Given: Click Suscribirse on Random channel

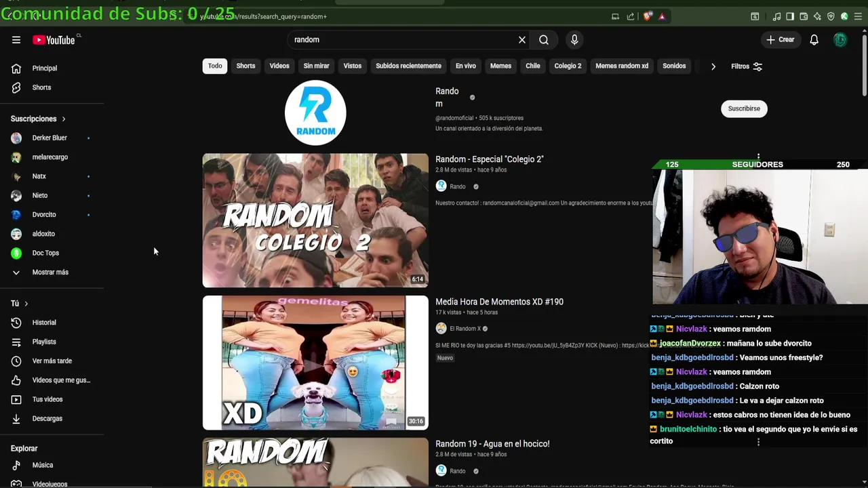Looking at the screenshot, I should pos(744,108).
